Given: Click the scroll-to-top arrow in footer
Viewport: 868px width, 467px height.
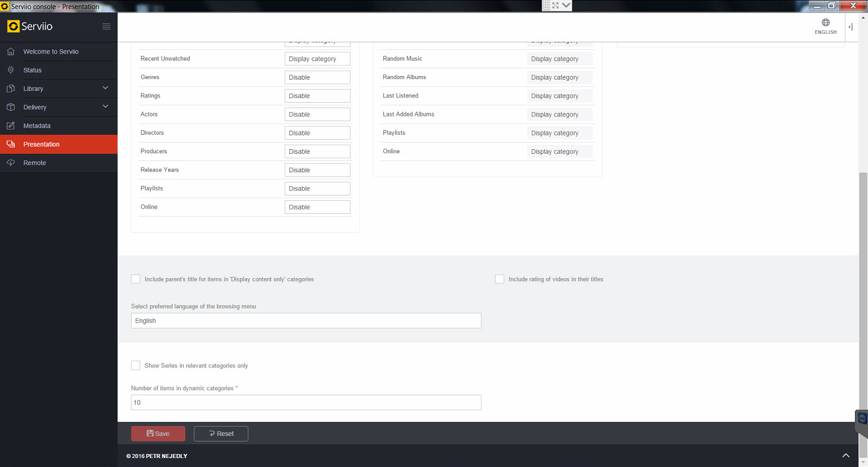Looking at the screenshot, I should click(845, 456).
